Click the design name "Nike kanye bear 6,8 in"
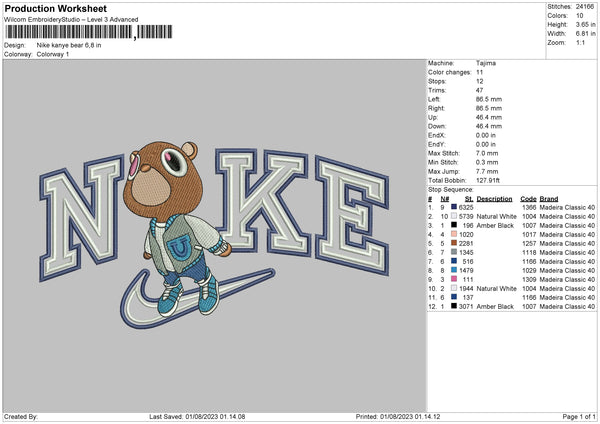Image resolution: width=600 pixels, height=424 pixels. coord(69,45)
